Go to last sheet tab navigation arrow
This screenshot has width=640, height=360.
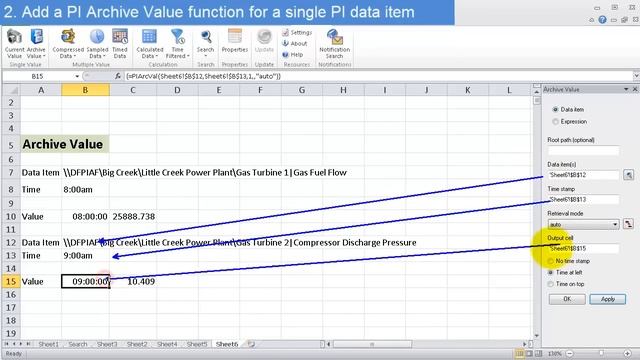(x=28, y=344)
